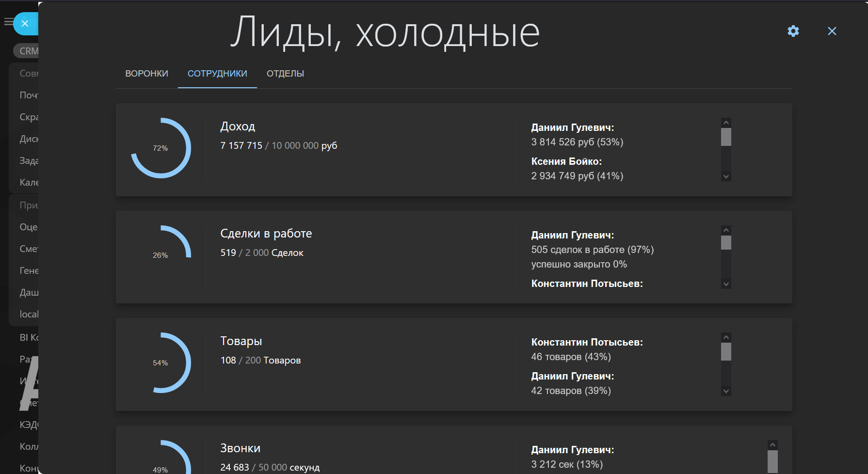Click the Доход 72% progress ring
Image resolution: width=868 pixels, height=474 pixels.
click(x=161, y=148)
